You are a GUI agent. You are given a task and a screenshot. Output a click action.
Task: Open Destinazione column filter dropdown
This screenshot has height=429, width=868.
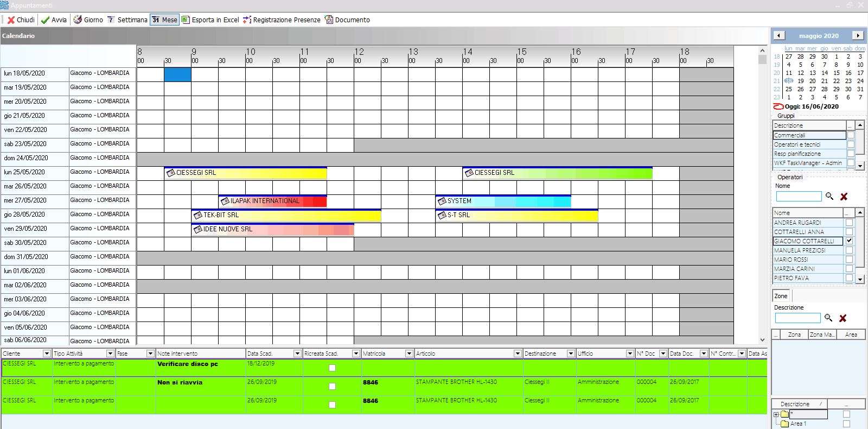(571, 354)
